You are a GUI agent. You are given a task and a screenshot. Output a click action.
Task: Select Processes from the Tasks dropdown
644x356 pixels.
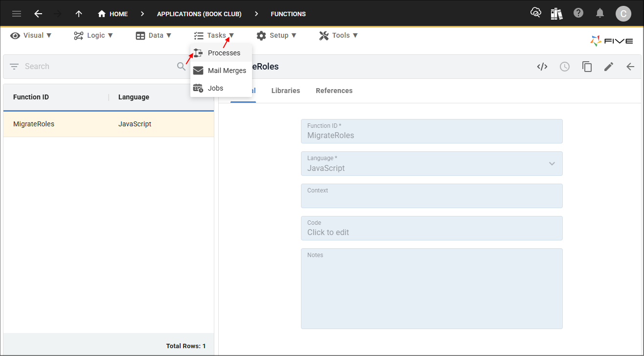[x=221, y=53]
